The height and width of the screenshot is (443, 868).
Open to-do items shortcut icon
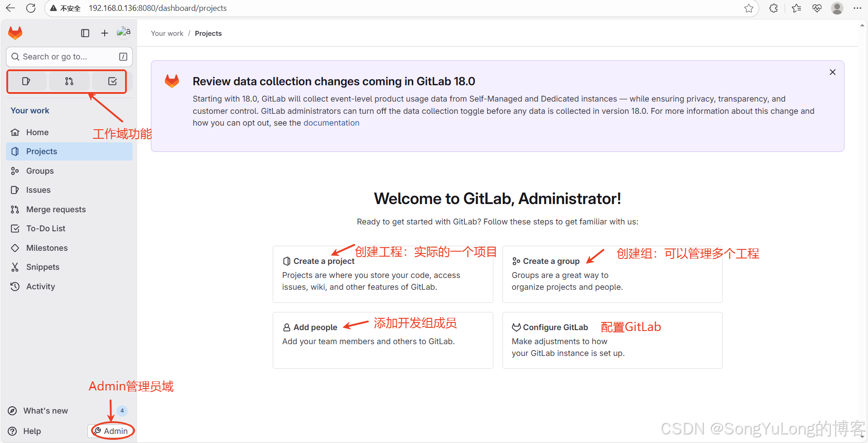(112, 81)
